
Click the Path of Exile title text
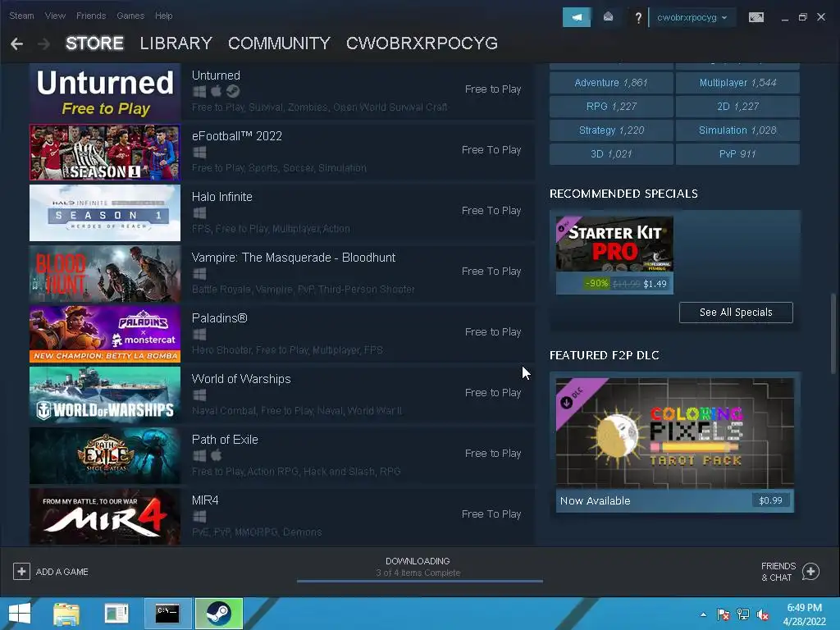(225, 440)
